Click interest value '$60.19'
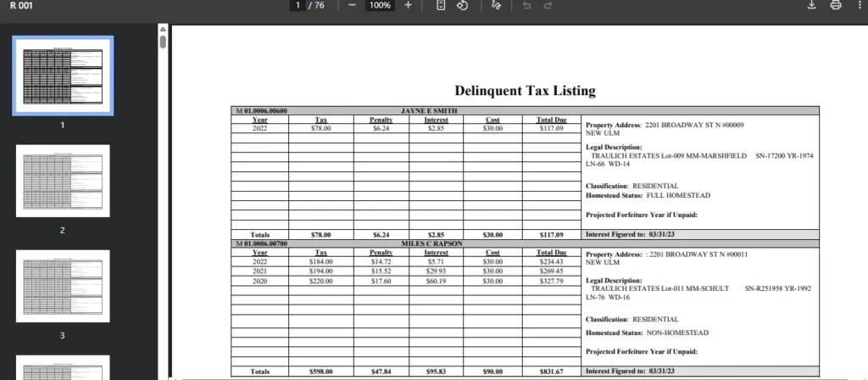 pos(436,282)
